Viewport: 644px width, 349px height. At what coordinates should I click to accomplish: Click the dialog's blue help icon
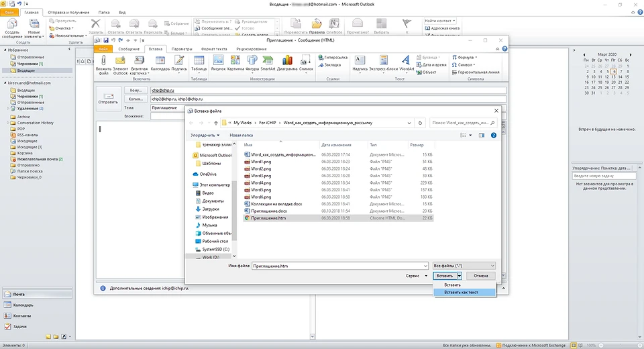click(494, 135)
